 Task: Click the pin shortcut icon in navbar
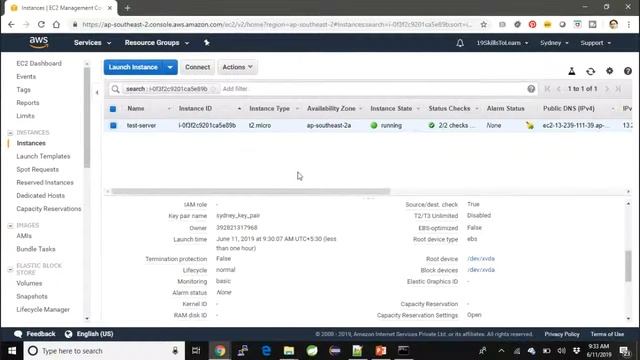click(207, 42)
